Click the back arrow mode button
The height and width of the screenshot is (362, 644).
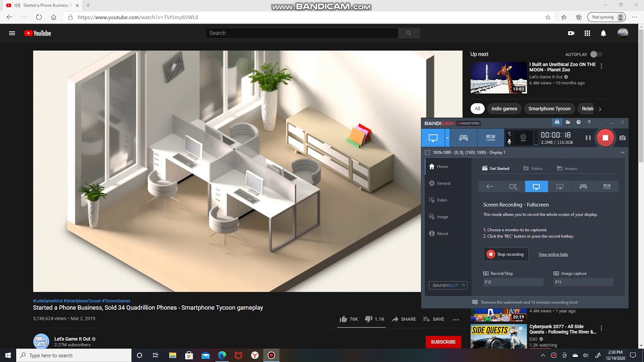pyautogui.click(x=490, y=187)
